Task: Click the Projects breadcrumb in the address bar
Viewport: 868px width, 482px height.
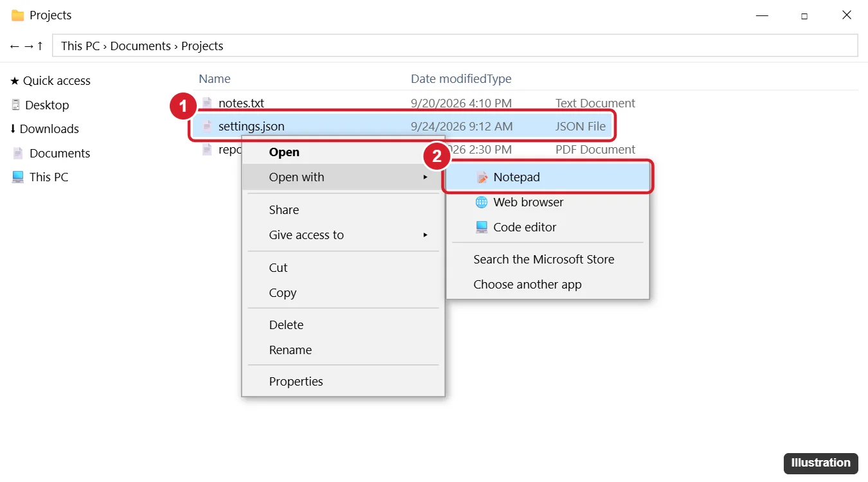Action: pyautogui.click(x=203, y=46)
